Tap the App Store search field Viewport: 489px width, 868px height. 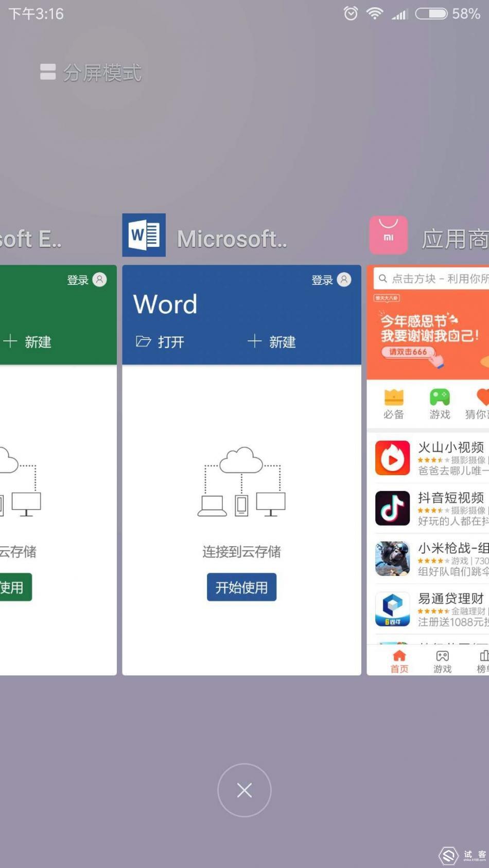click(x=431, y=279)
